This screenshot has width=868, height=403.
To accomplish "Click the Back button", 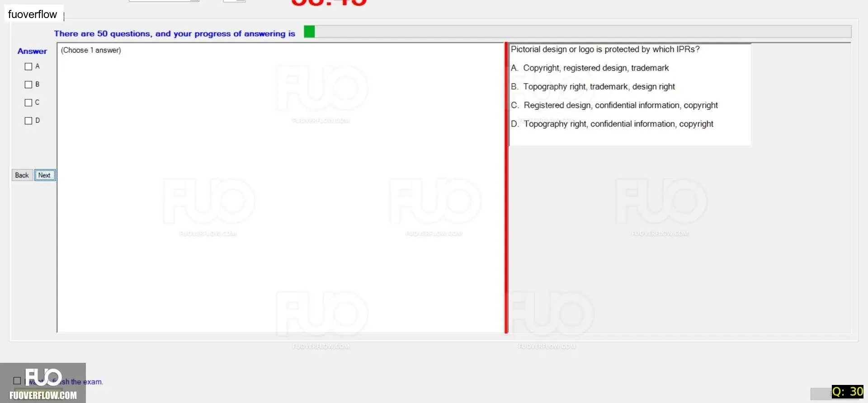I will pos(22,175).
